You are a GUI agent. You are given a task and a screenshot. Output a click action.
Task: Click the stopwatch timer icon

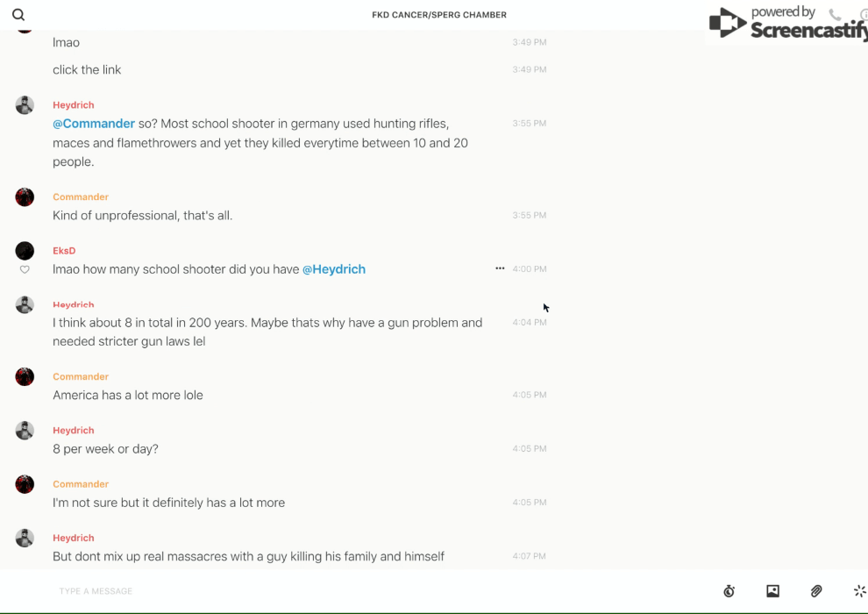tap(729, 591)
